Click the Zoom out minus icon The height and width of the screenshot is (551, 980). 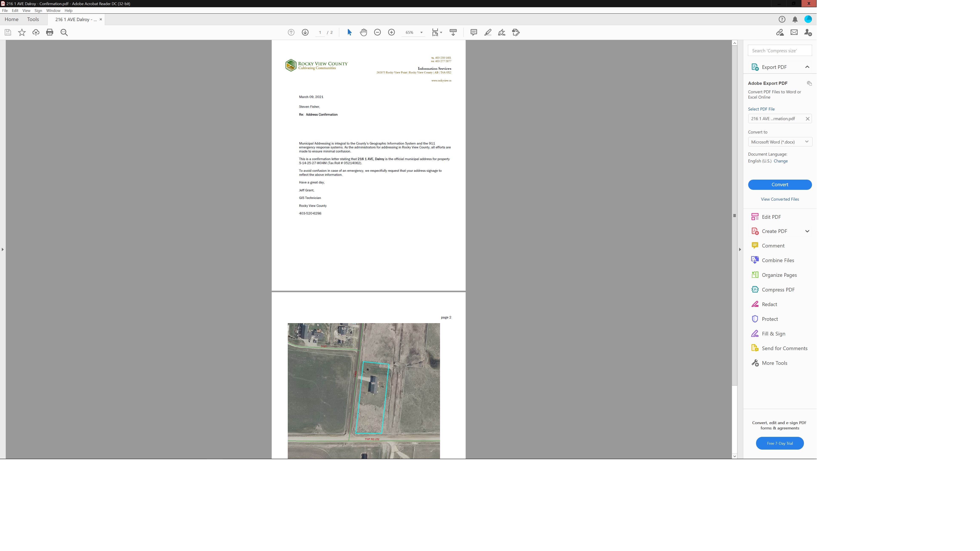click(377, 32)
